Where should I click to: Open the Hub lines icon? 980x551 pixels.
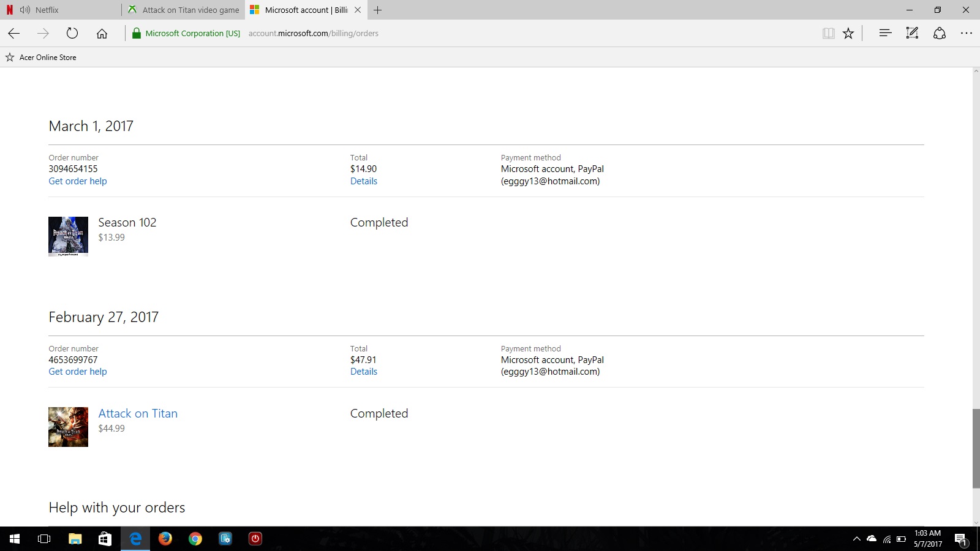(885, 34)
